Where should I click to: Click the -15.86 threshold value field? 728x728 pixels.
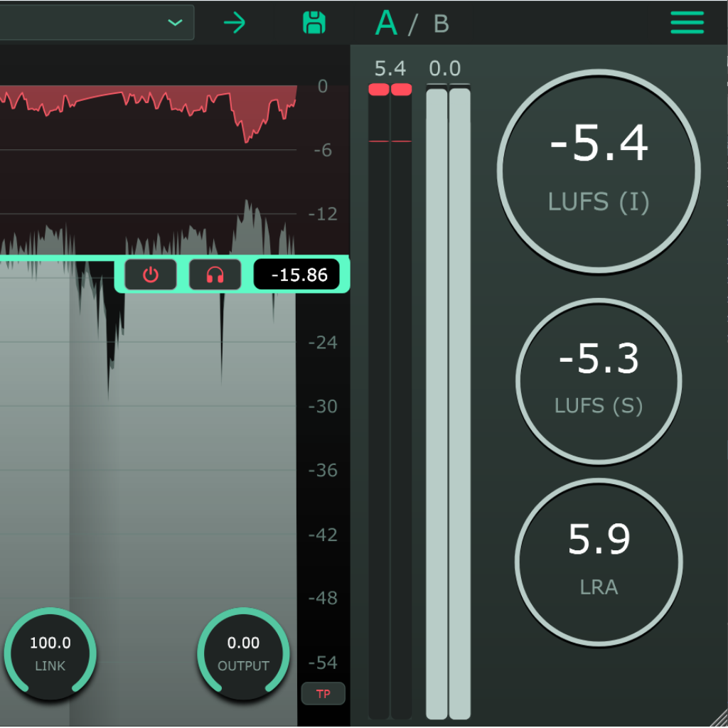[x=296, y=274]
